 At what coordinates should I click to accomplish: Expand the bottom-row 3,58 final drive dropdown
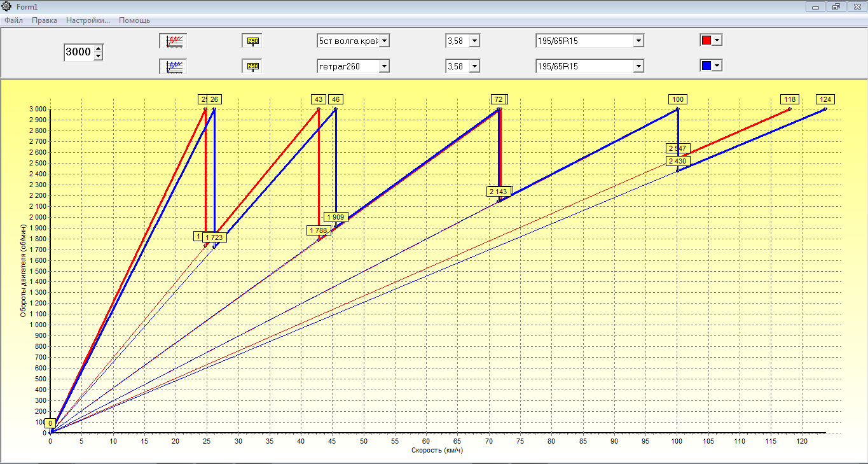(x=474, y=66)
